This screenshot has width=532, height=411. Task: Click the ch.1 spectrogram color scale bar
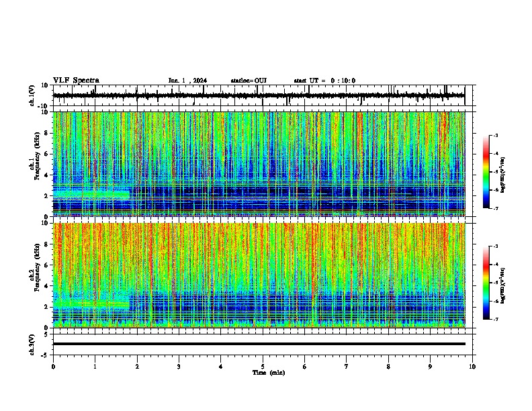coord(486,172)
